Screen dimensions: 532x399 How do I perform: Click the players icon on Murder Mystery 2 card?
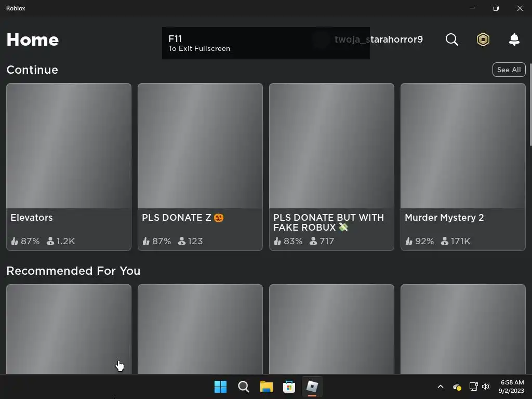445,241
